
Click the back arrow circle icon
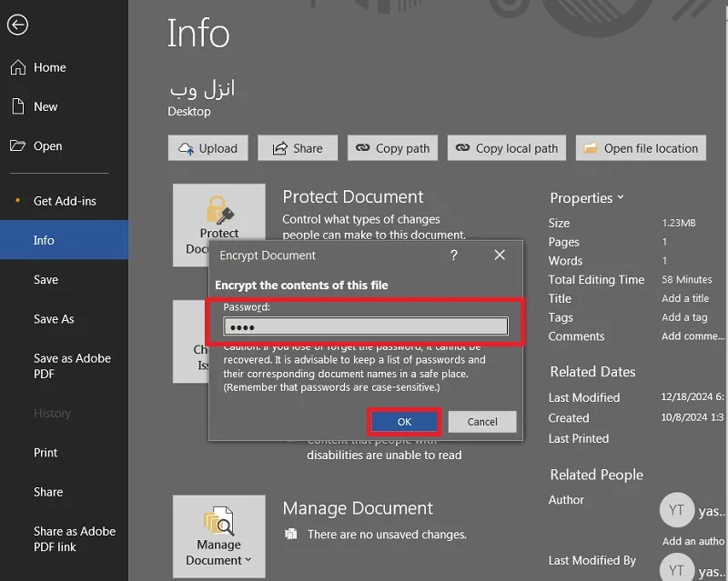[17, 25]
